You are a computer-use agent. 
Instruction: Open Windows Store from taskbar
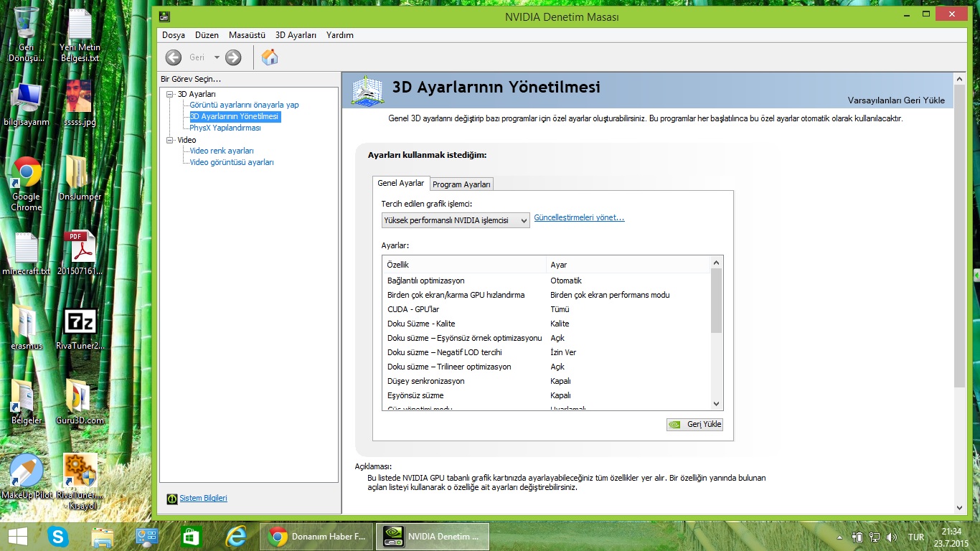pyautogui.click(x=192, y=537)
